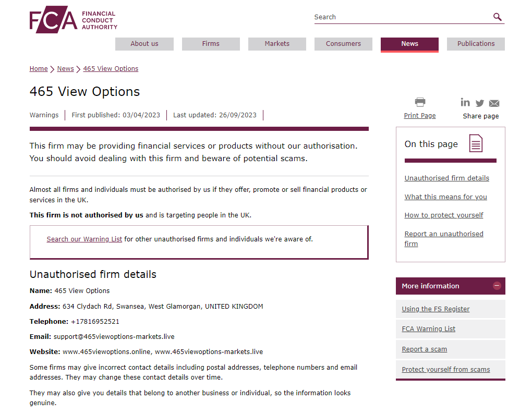Open the Consumers menu
The height and width of the screenshot is (414, 532).
[343, 44]
